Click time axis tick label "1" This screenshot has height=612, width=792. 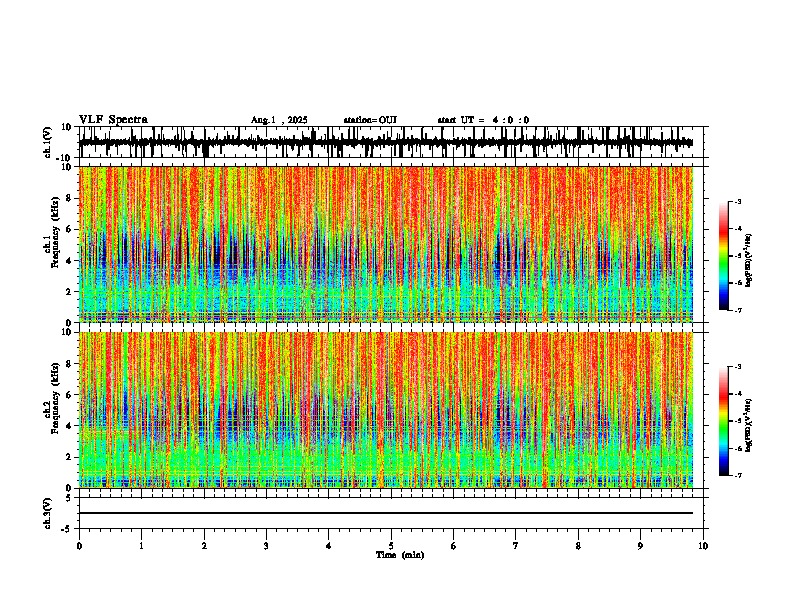click(x=141, y=546)
